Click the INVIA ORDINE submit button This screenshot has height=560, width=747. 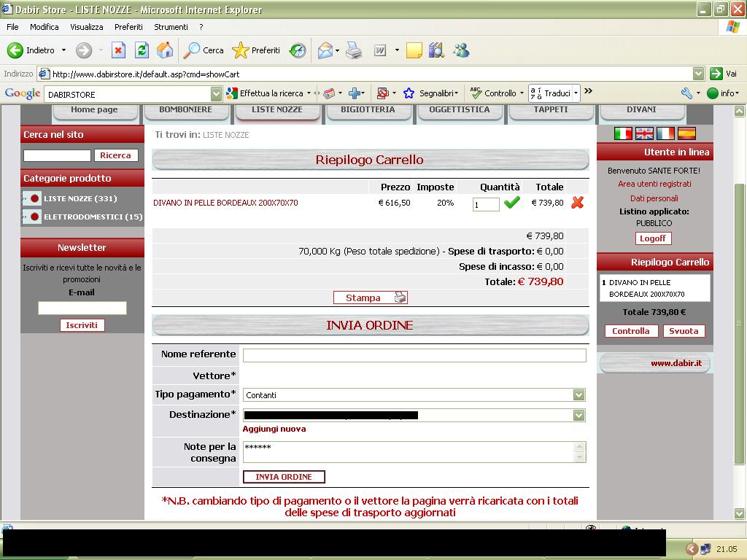284,477
